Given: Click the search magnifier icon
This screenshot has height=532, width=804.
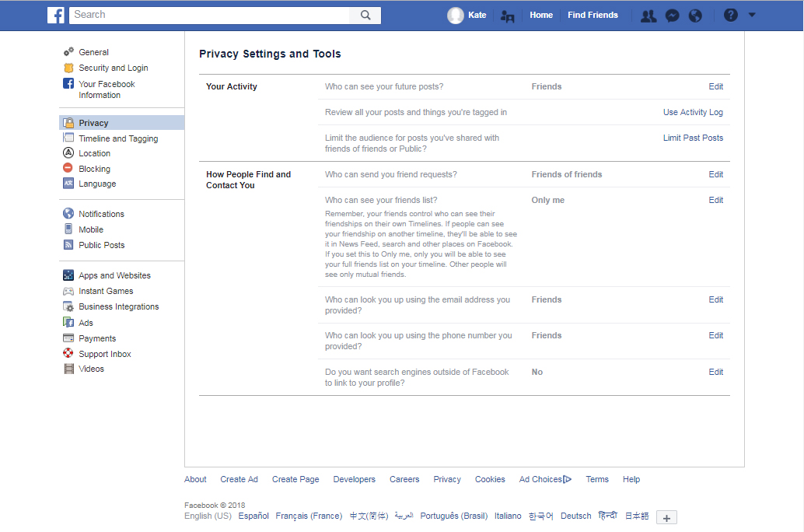Looking at the screenshot, I should tap(365, 15).
